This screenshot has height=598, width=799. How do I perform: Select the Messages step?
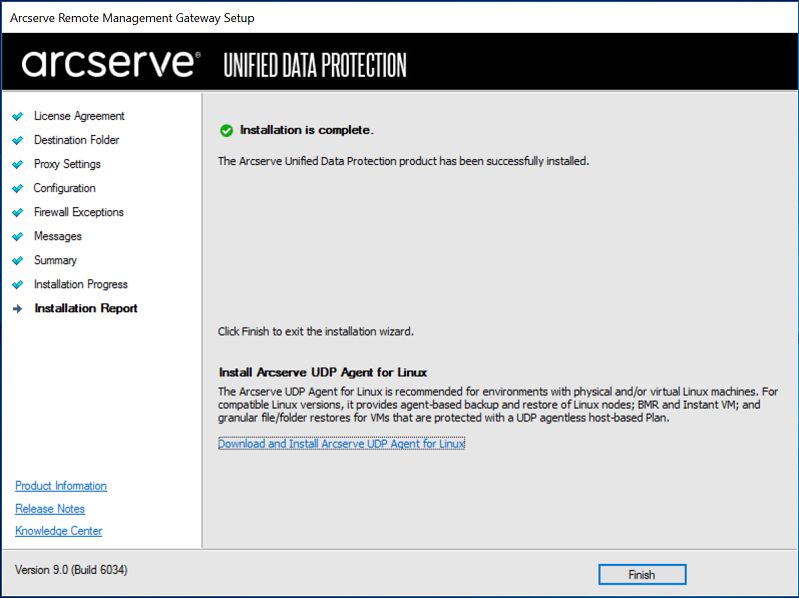pyautogui.click(x=58, y=236)
